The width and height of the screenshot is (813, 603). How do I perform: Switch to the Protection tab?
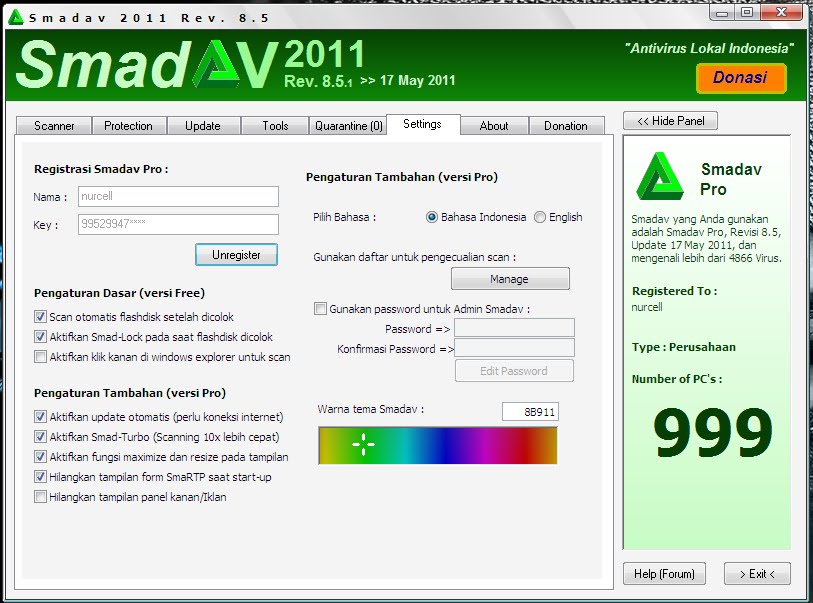[129, 125]
